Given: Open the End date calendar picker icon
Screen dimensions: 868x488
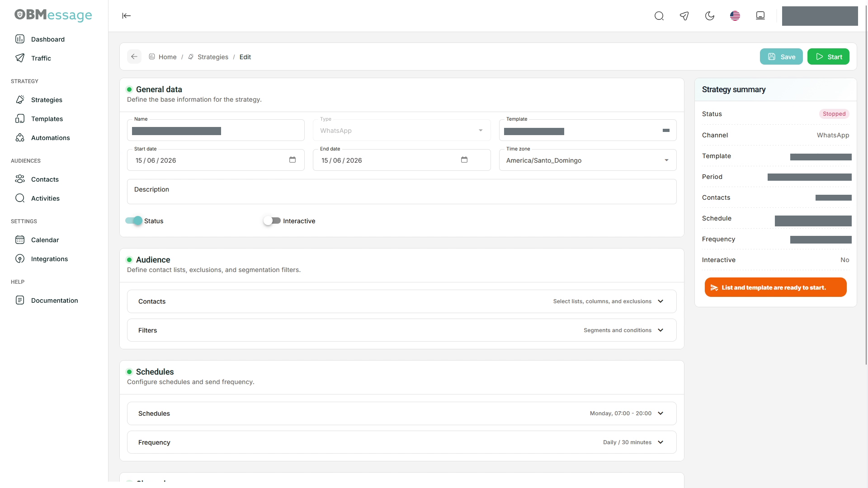Looking at the screenshot, I should click(464, 160).
